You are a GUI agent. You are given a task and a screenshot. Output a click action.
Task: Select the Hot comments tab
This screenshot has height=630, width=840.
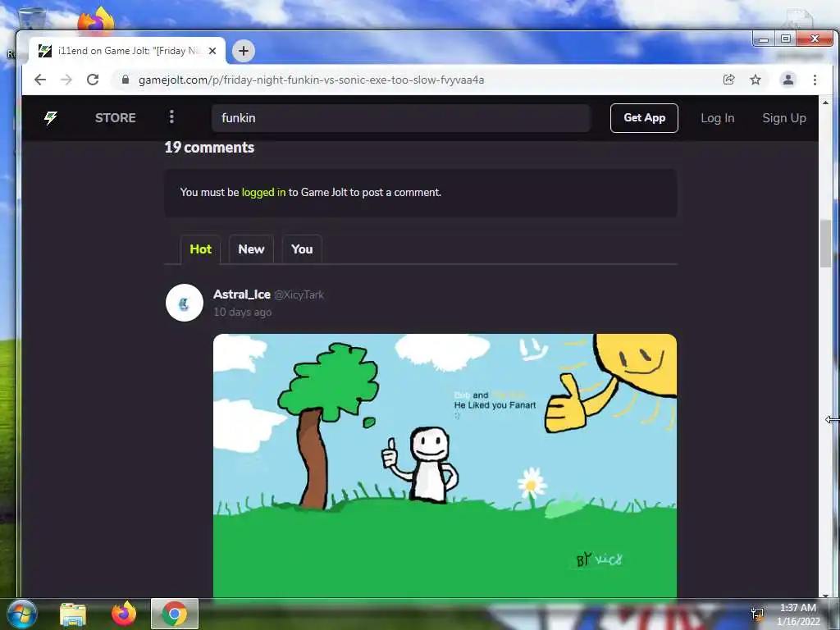[x=200, y=249]
